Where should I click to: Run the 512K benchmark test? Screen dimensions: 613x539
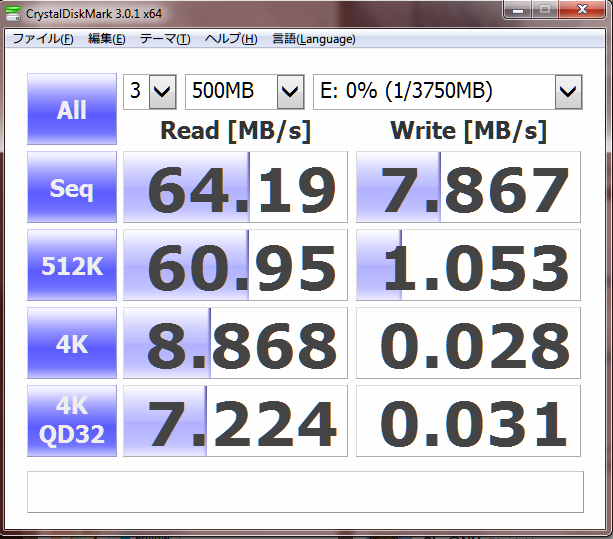click(71, 265)
